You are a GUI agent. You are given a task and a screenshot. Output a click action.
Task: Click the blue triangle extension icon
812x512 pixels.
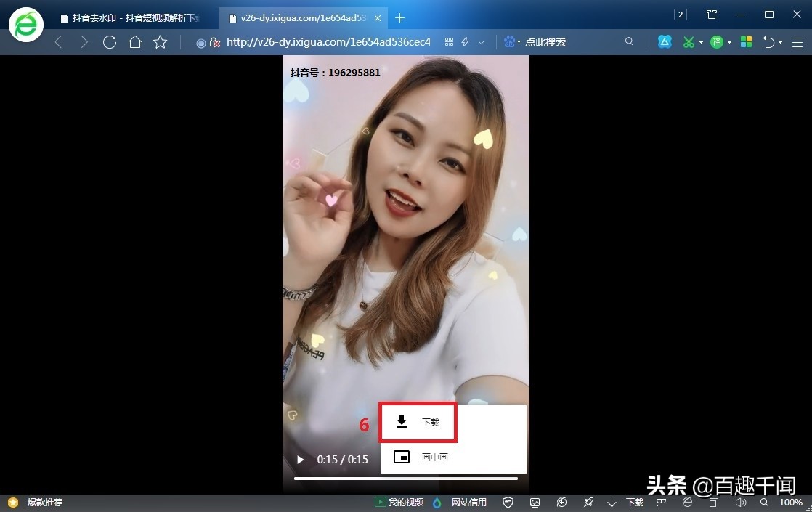click(665, 42)
